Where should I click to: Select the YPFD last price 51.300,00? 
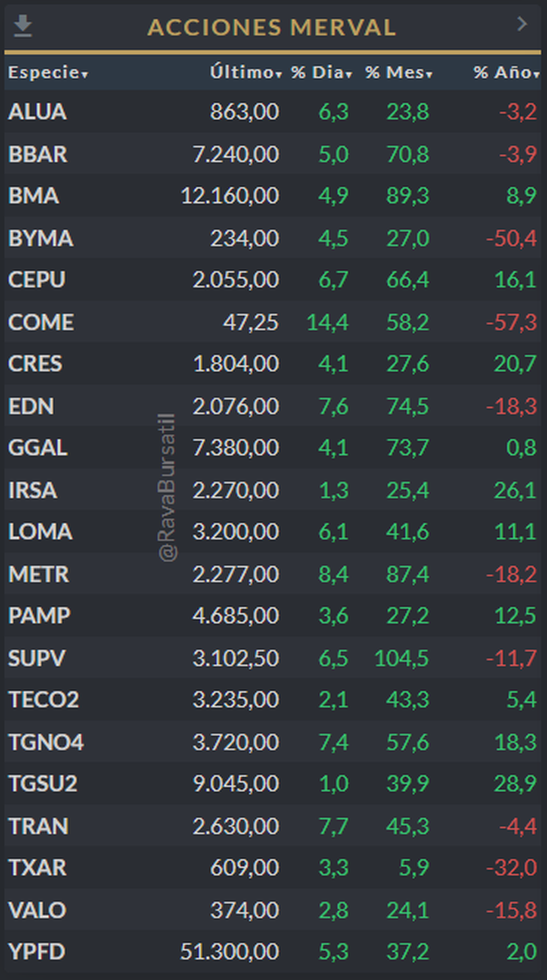pyautogui.click(x=229, y=952)
